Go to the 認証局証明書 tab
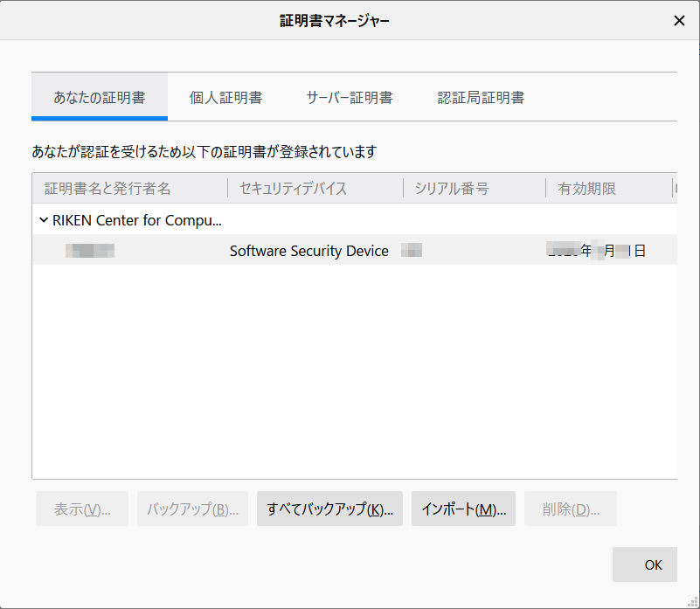The height and width of the screenshot is (609, 700). (481, 98)
